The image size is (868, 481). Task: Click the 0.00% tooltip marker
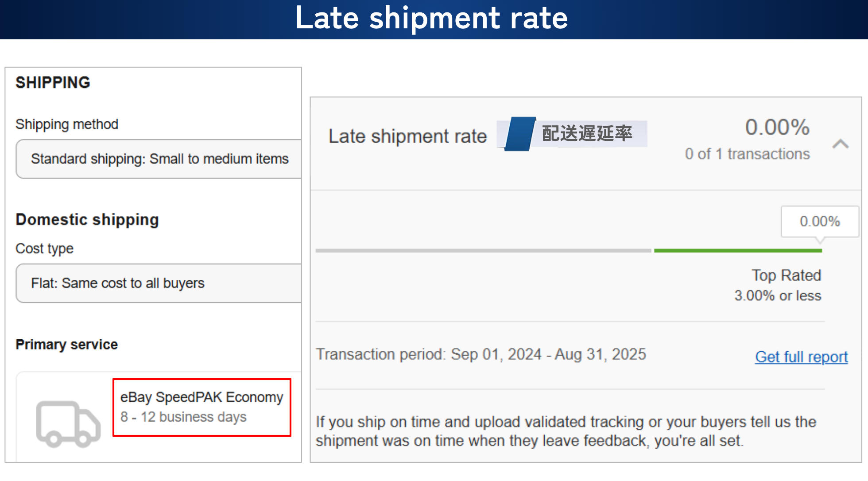click(819, 221)
